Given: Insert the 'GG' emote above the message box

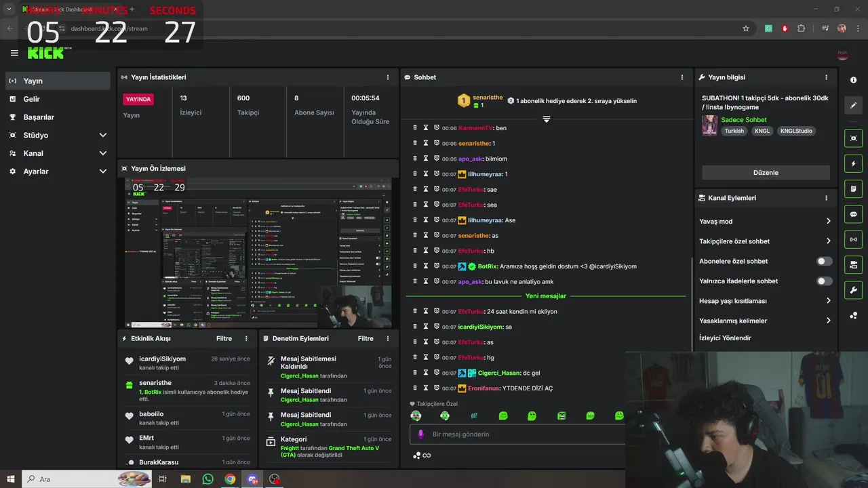Looking at the screenshot, I should pyautogui.click(x=474, y=415).
